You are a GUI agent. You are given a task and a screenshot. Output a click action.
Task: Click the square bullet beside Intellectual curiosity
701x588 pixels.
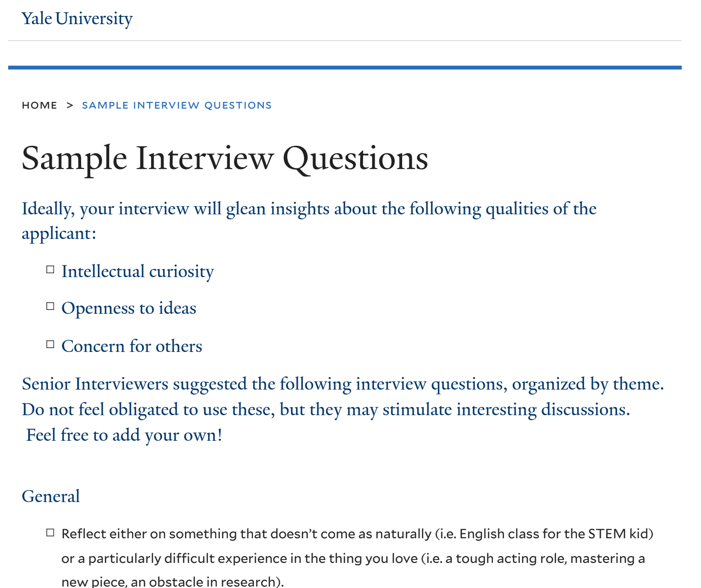coord(50,269)
